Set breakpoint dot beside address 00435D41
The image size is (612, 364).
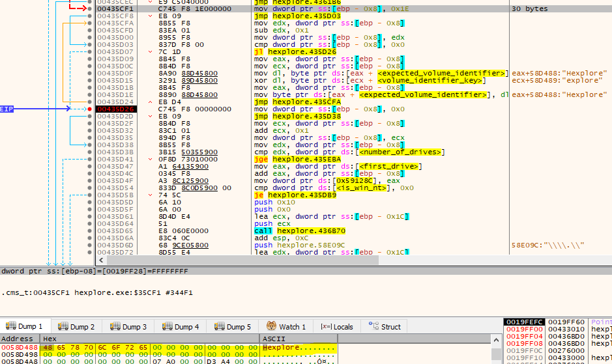point(90,159)
